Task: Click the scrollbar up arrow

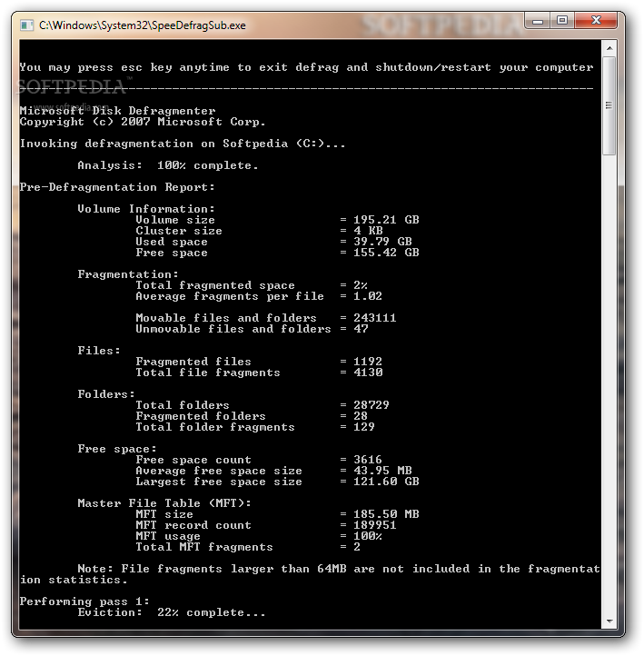Action: pyautogui.click(x=609, y=48)
